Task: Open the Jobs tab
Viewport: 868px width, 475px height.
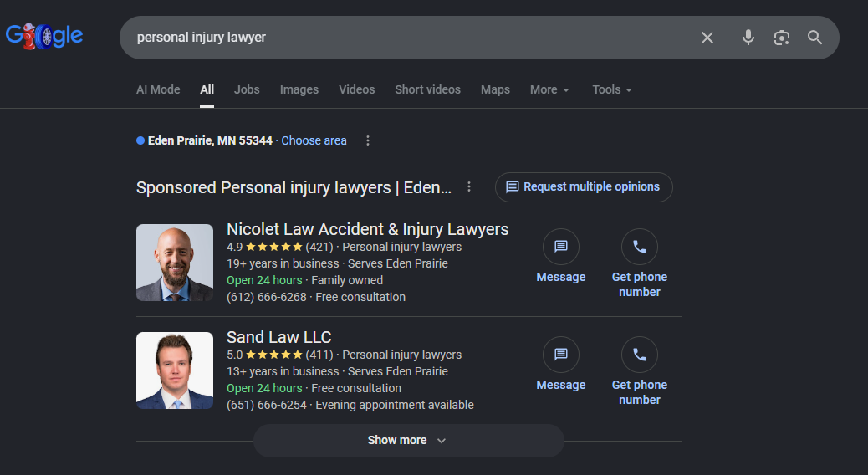Action: coord(247,89)
